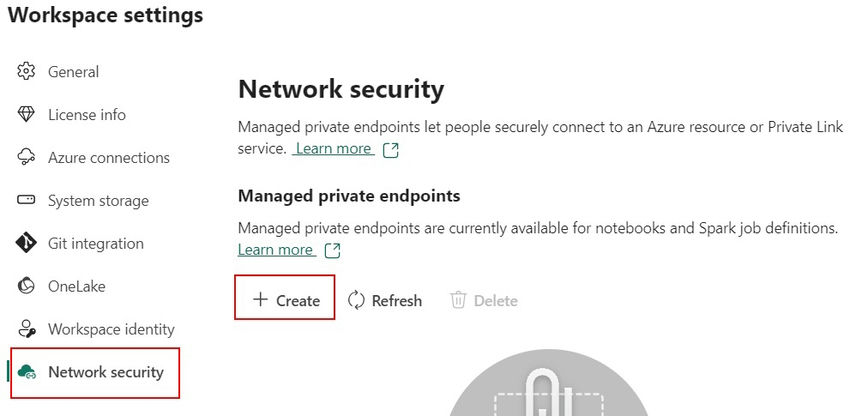Open Learn more link under Managed private endpoints
850x416 pixels.
tap(276, 250)
